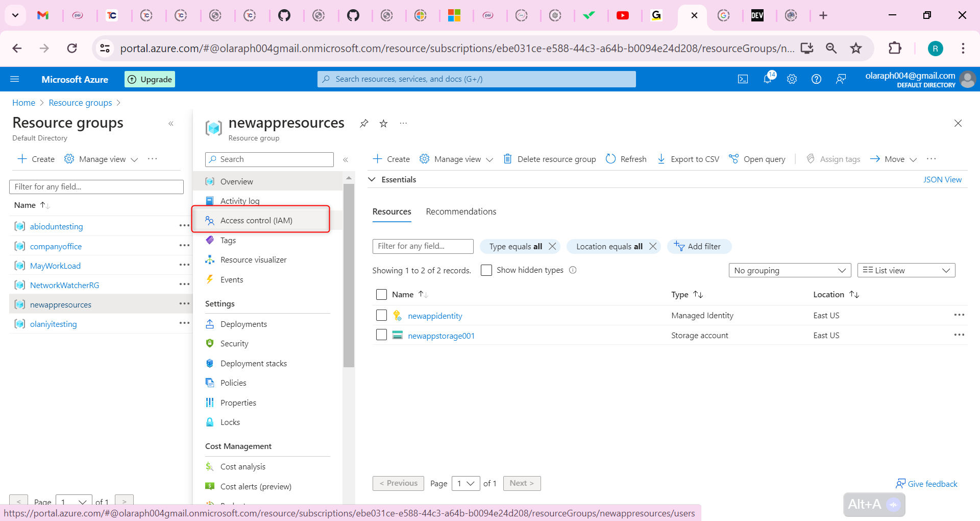Open more actions for MayWorkLoad
Viewport: 980px width, 521px height.
[184, 265]
